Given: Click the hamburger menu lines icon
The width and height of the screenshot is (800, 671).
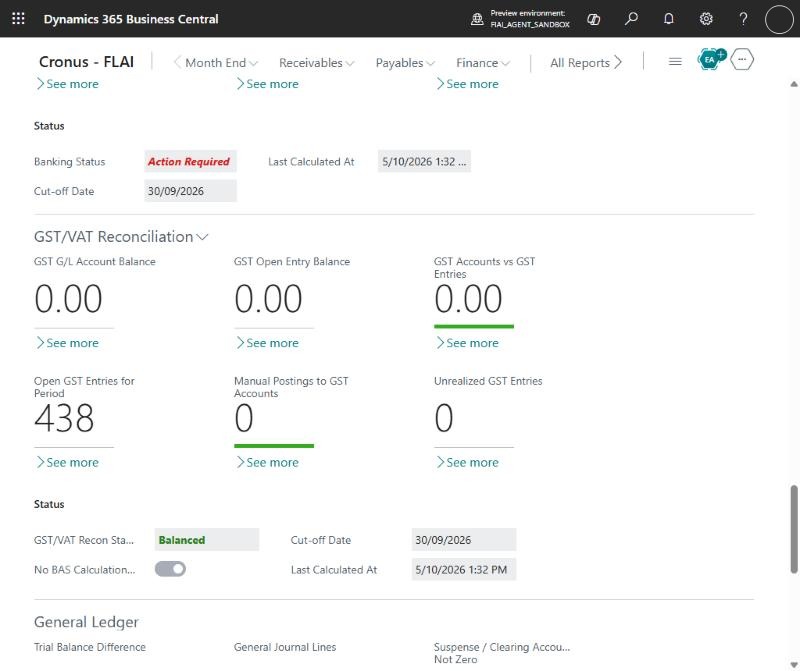Looking at the screenshot, I should (675, 62).
